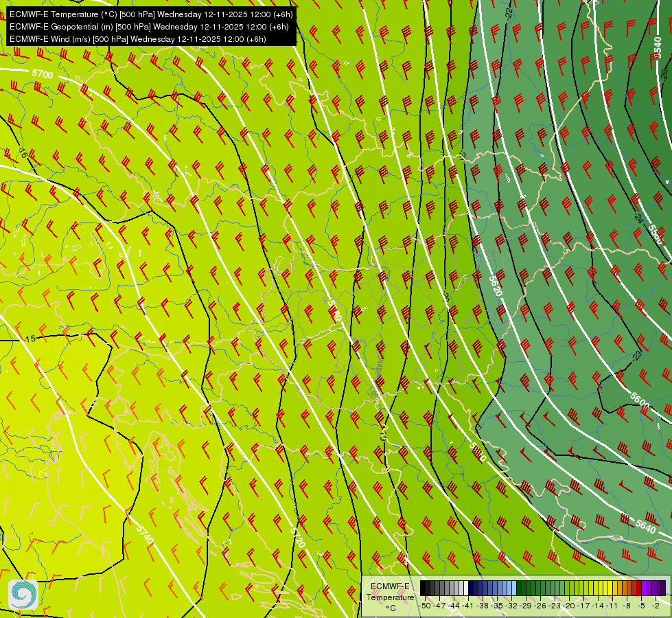Click the 5640 geopotential contour label
Screen dimensions: 672x618
pyautogui.click(x=645, y=526)
